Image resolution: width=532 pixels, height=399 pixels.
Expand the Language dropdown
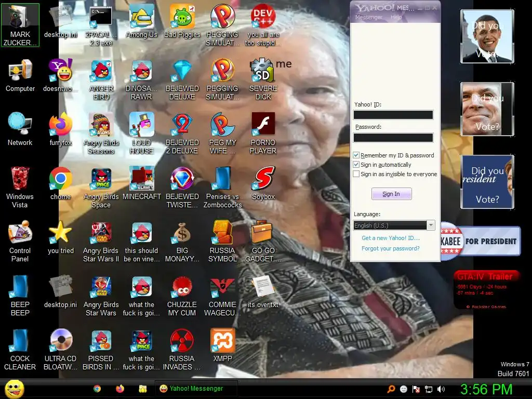click(431, 225)
